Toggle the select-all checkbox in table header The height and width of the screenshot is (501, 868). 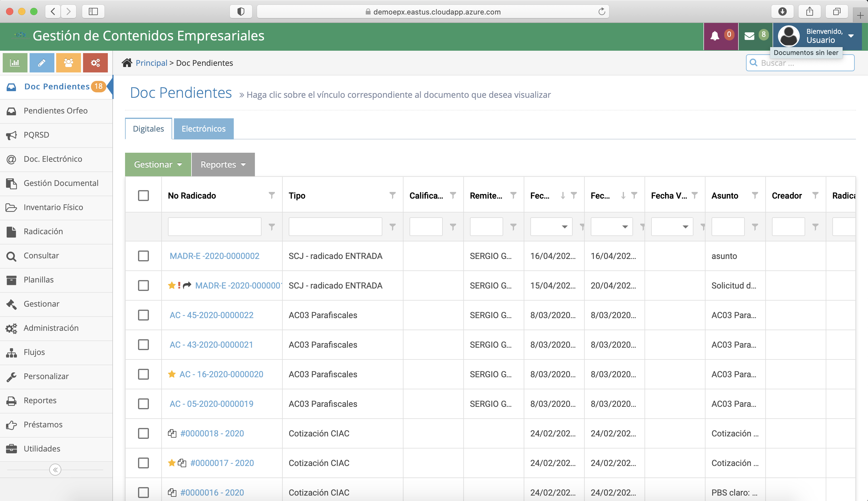[x=143, y=196]
